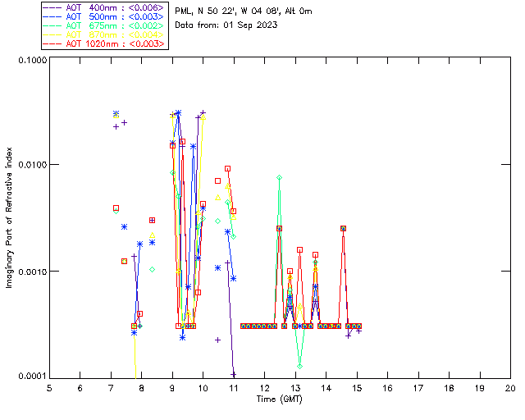This screenshot has height=420, width=525.
Task: Click the 'Time (GMT)' axis label
Action: tap(280, 399)
